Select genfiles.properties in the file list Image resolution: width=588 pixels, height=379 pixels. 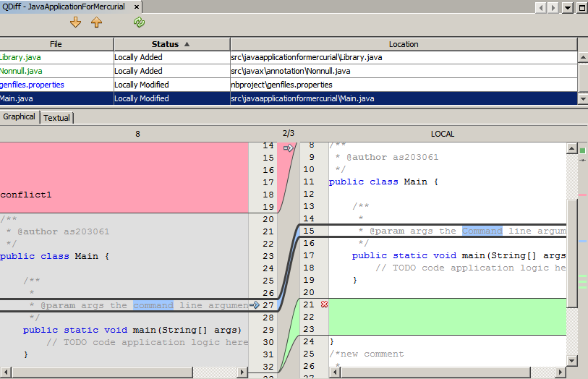click(32, 85)
